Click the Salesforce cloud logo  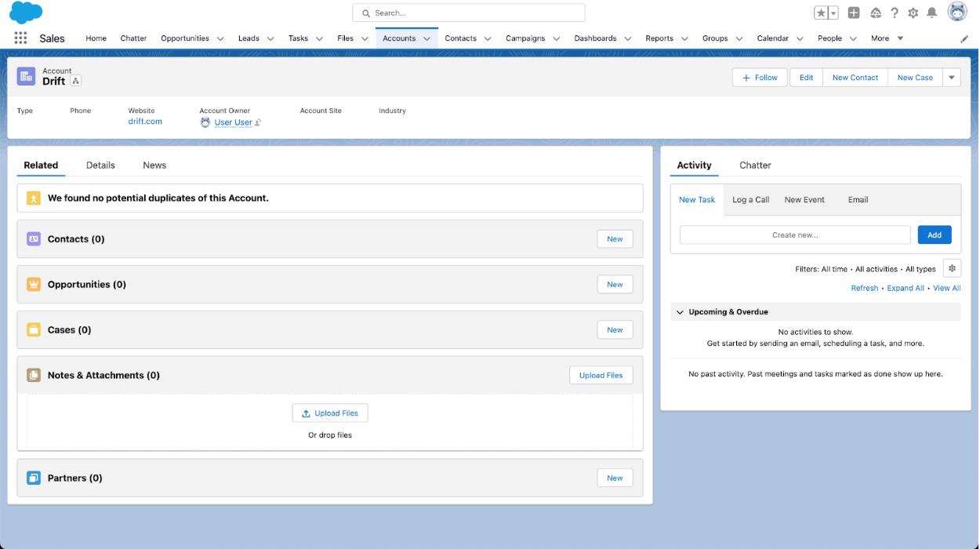[26, 13]
